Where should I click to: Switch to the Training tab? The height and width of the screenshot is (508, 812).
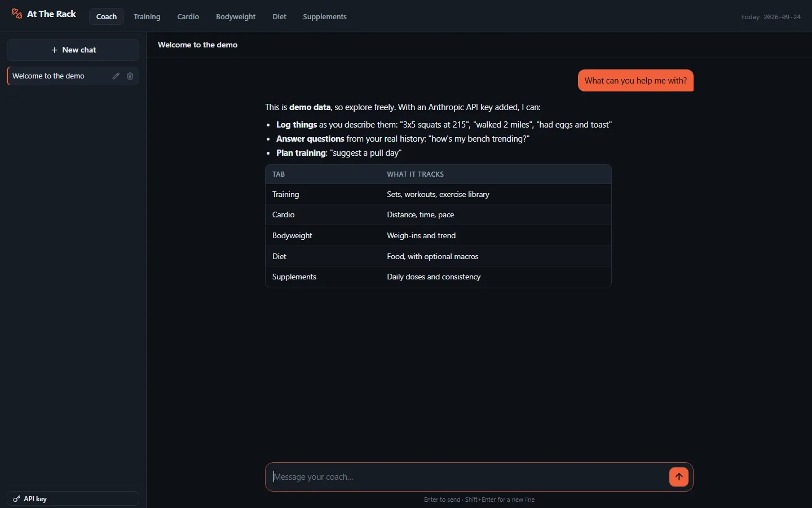click(x=147, y=16)
